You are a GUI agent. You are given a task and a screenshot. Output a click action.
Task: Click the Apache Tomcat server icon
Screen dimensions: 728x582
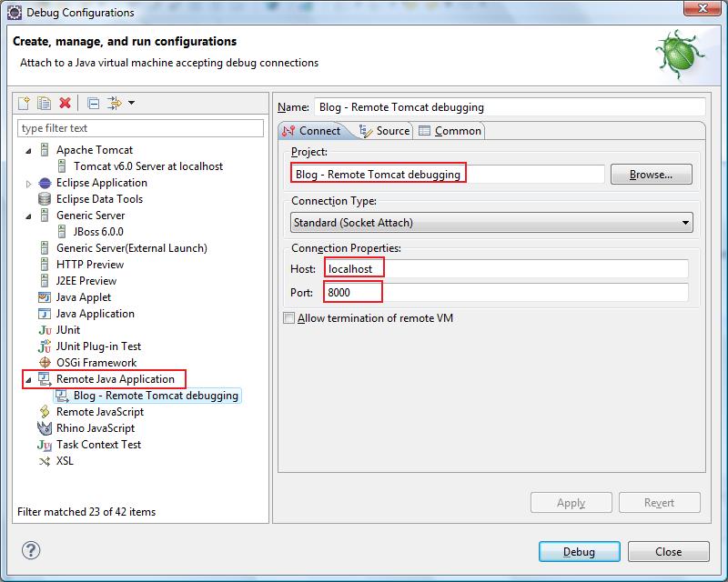[x=45, y=150]
